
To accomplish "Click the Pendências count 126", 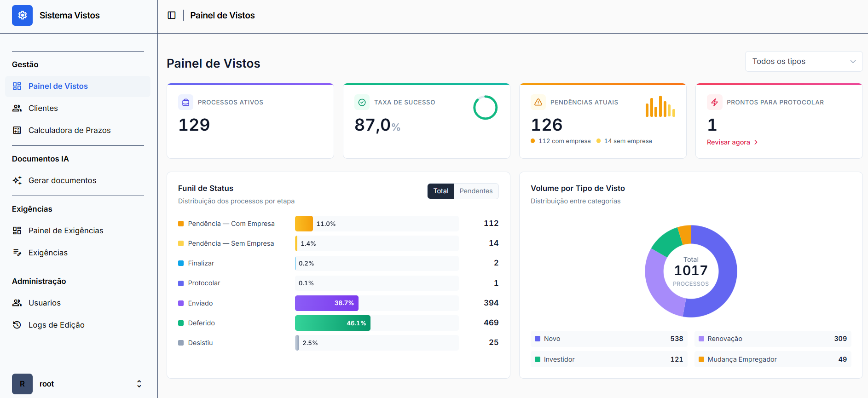I will point(547,125).
